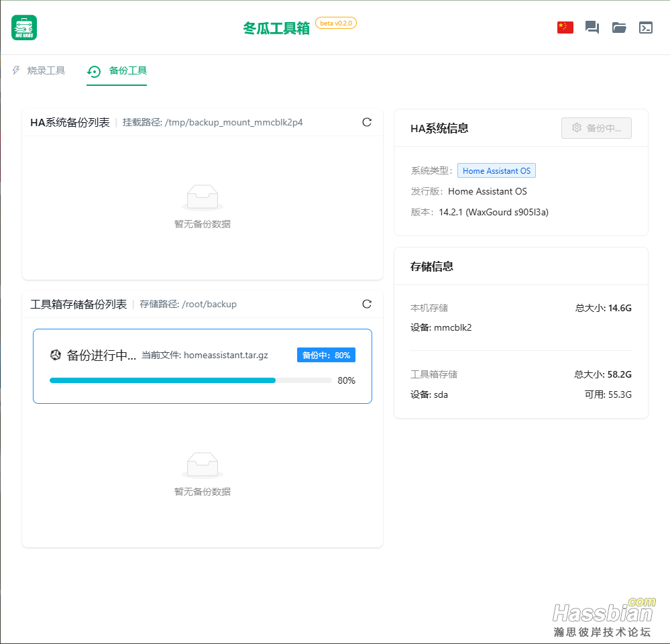The image size is (670, 644).
Task: Switch to the 烧录工具 tab
Action: tap(39, 70)
